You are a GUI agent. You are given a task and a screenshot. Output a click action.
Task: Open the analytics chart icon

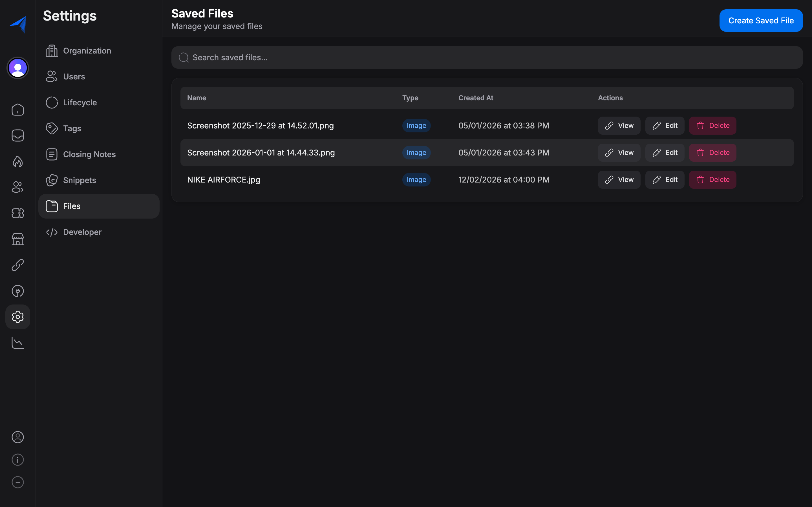pos(17,343)
